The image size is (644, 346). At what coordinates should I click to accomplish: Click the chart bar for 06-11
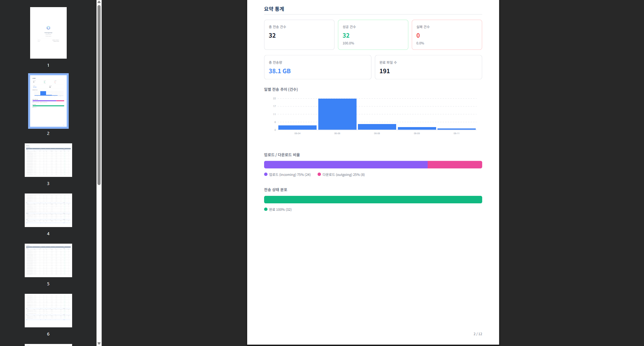pyautogui.click(x=456, y=129)
